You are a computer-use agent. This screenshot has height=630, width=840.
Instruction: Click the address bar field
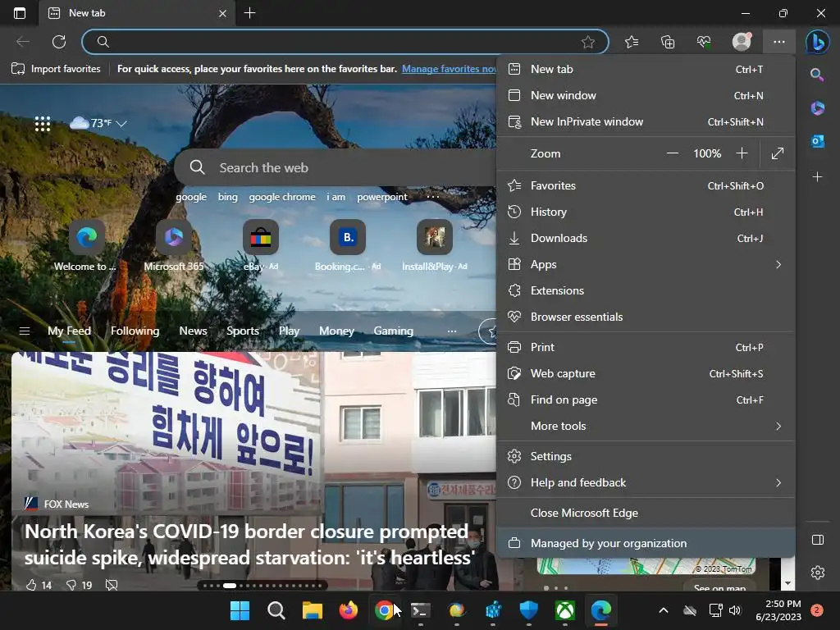click(x=345, y=42)
